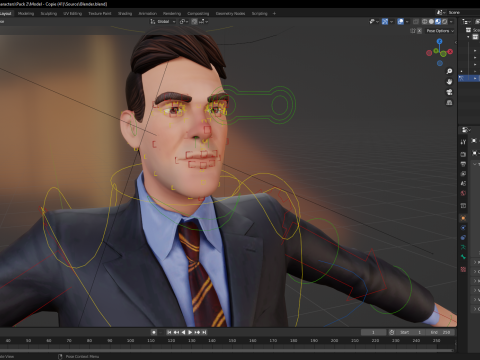Open the Scene selector icon dropdown
Screen dimensions: 480x360
[441, 12]
